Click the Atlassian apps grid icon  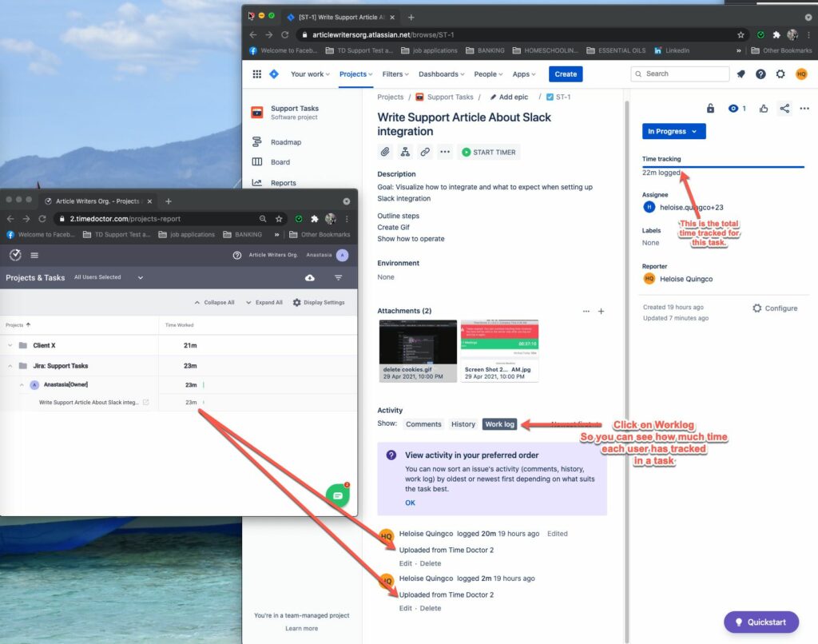point(257,74)
